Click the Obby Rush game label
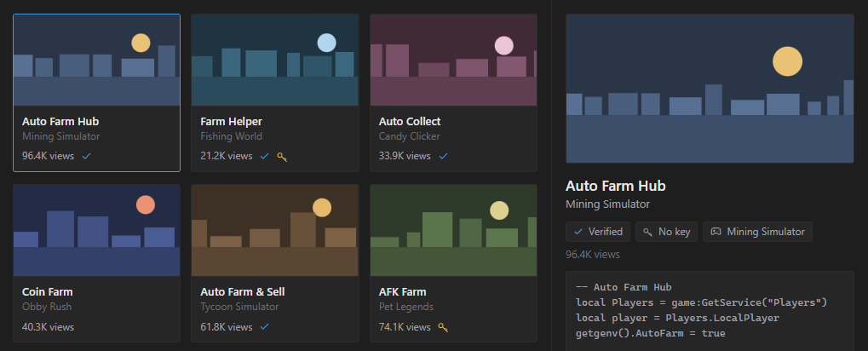The width and height of the screenshot is (868, 351). click(x=47, y=307)
